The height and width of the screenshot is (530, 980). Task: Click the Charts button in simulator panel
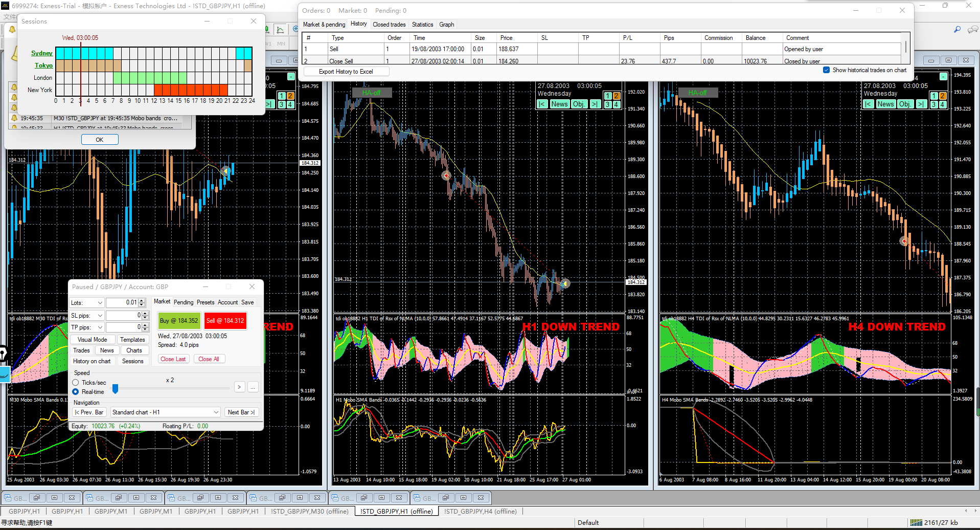tap(134, 350)
